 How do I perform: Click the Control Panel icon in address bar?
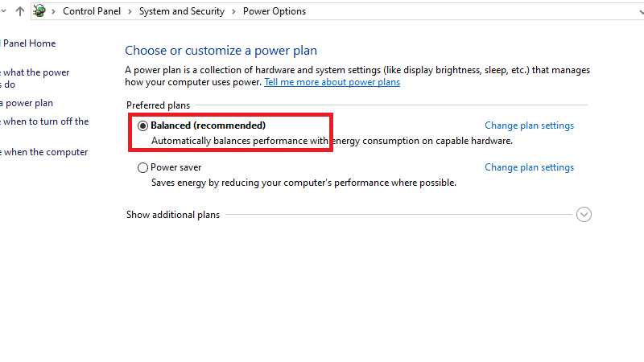click(39, 11)
